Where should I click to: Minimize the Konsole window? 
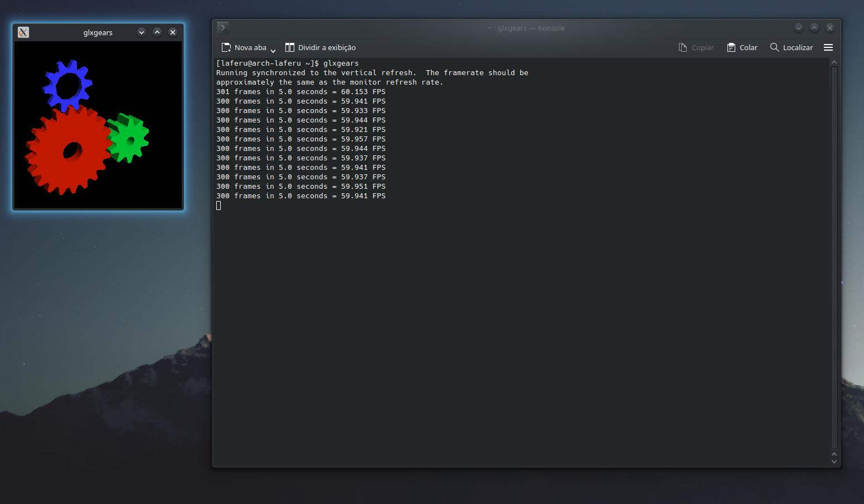(799, 28)
